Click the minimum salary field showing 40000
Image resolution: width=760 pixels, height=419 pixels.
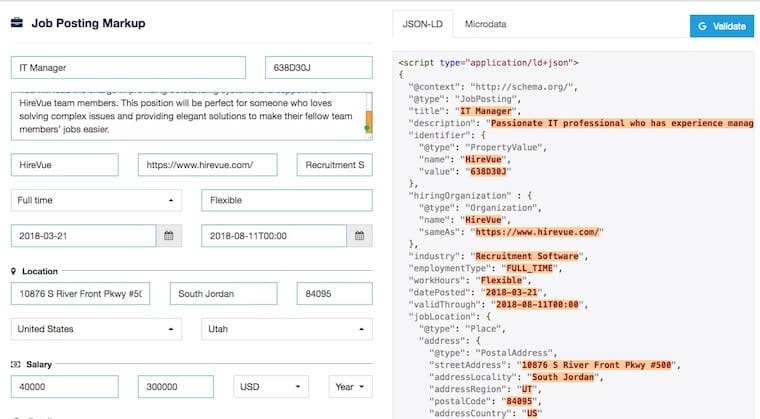coord(65,386)
